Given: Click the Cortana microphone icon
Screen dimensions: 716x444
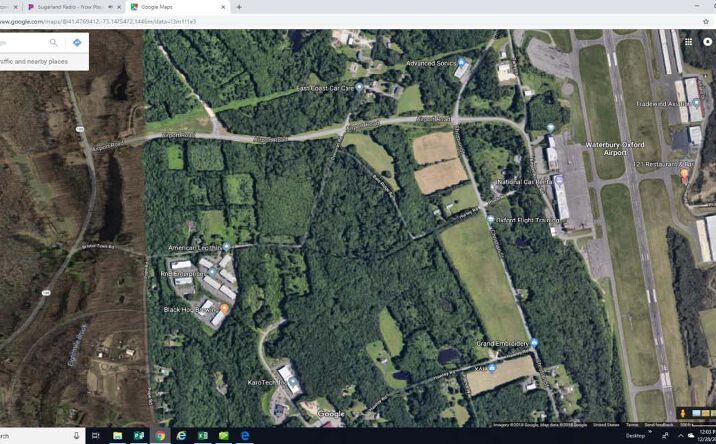Looking at the screenshot, I should [x=76, y=435].
